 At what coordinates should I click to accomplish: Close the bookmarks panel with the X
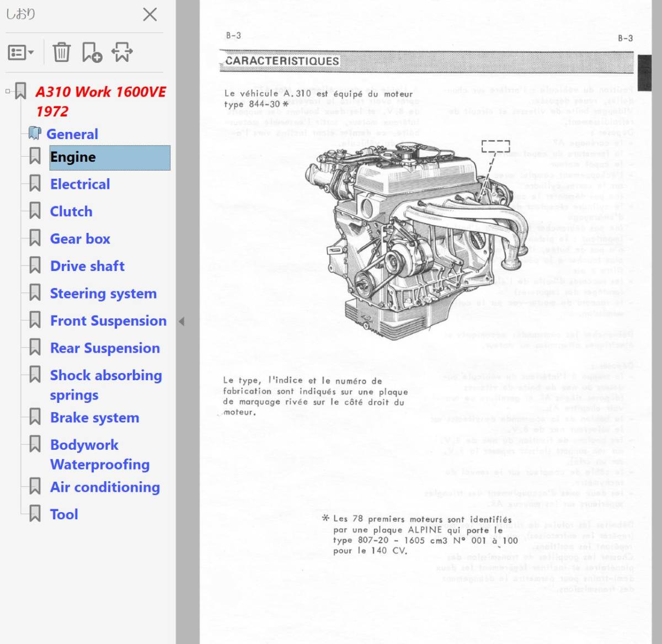(x=150, y=14)
